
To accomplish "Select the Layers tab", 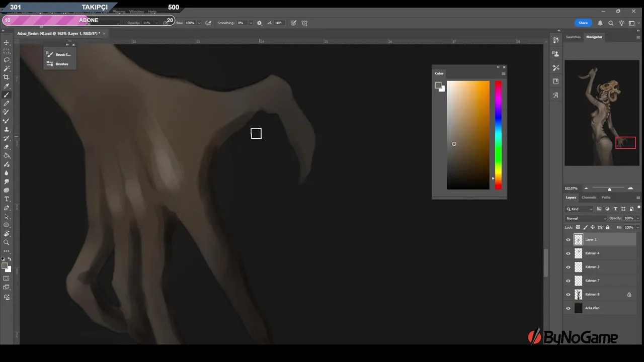I will [x=571, y=198].
